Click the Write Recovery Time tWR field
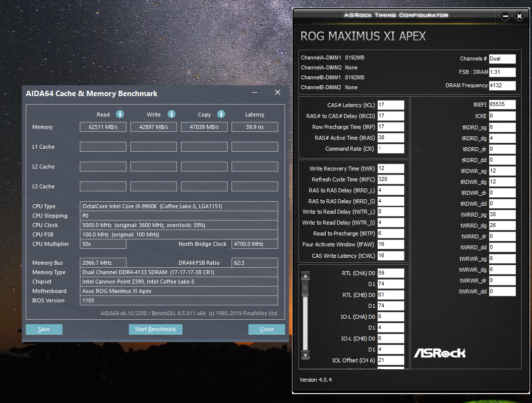 point(391,168)
